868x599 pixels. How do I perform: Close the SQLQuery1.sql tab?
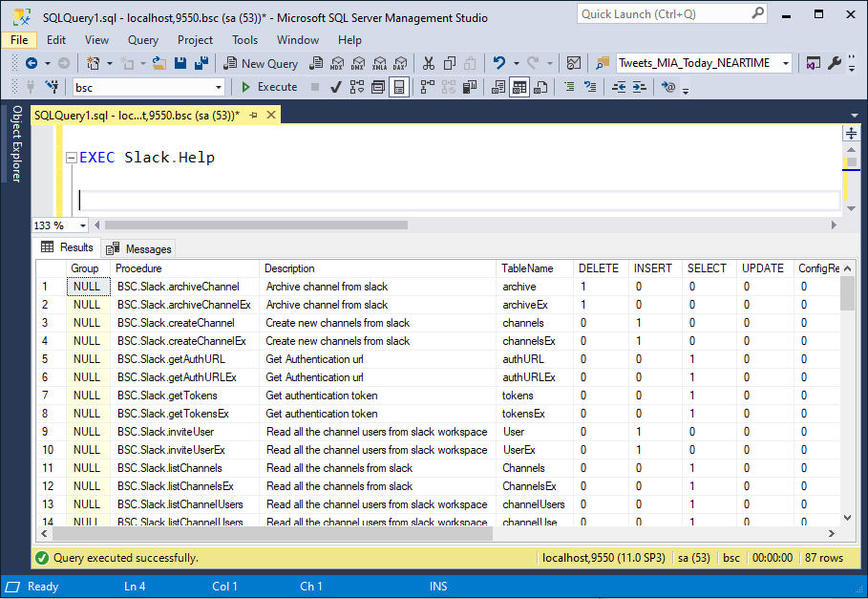(271, 115)
